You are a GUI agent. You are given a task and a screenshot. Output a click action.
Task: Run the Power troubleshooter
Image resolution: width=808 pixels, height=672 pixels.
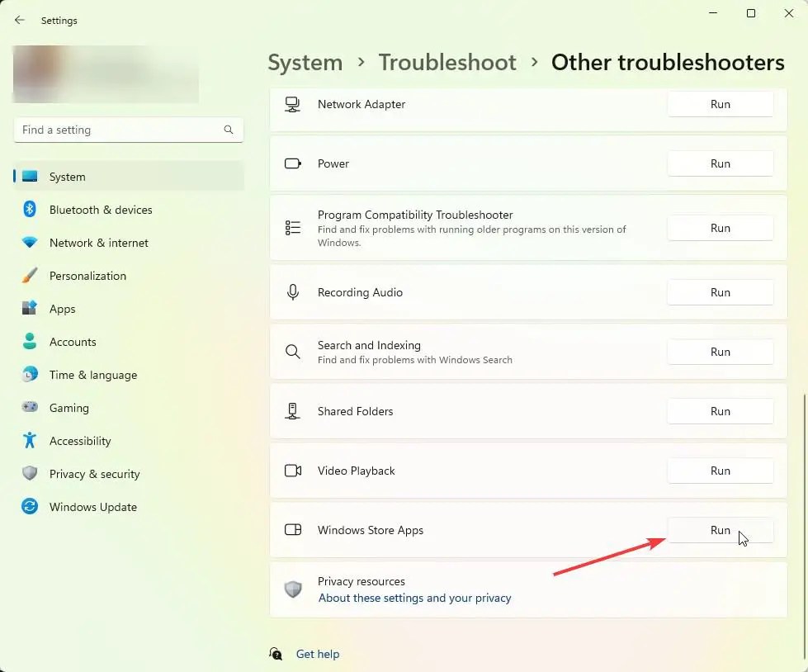[721, 163]
